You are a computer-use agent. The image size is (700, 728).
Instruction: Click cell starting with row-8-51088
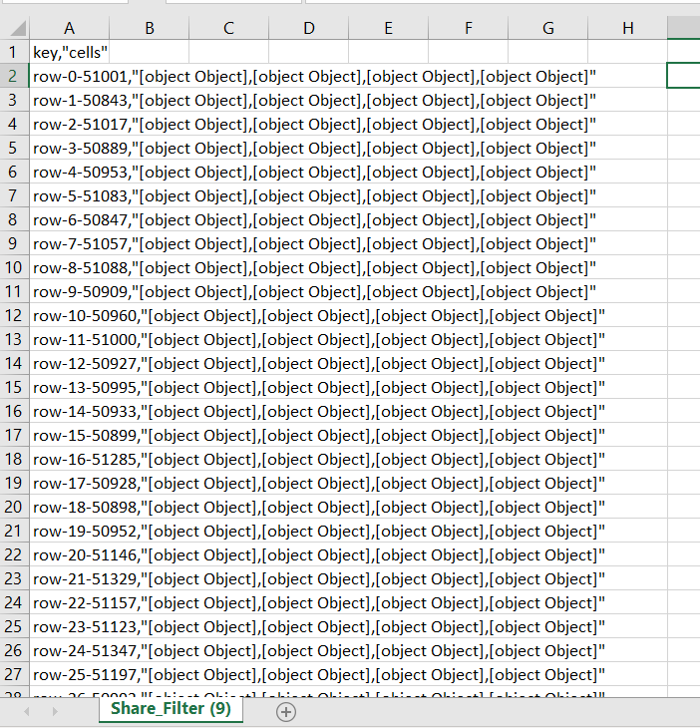tap(69, 267)
